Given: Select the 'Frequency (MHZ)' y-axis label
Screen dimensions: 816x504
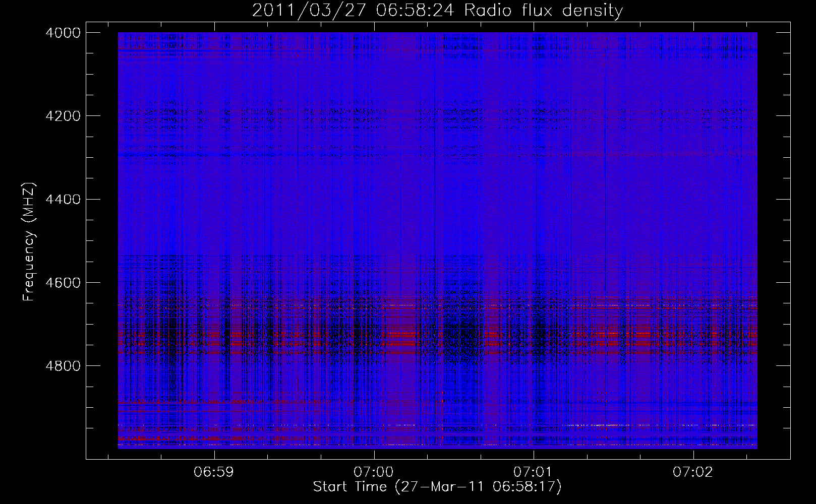Looking at the screenshot, I should click(29, 242).
